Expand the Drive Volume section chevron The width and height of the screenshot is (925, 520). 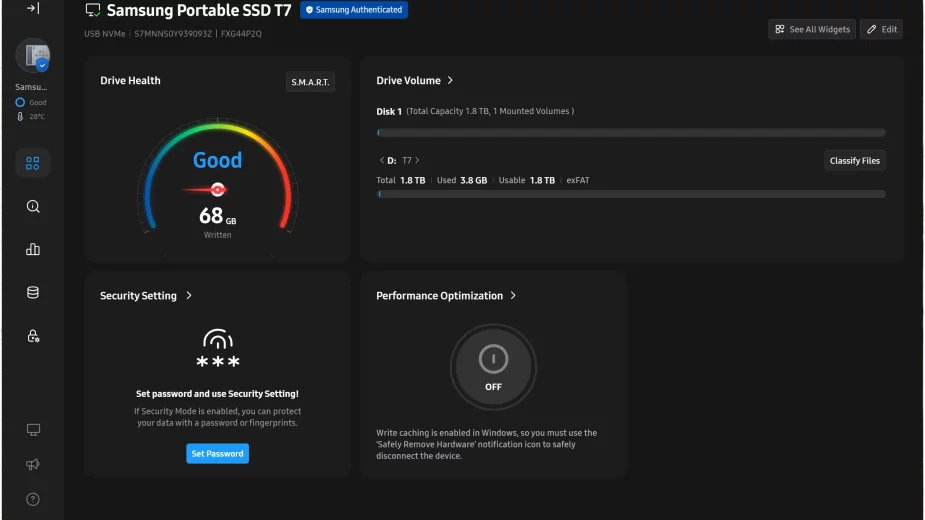point(450,81)
